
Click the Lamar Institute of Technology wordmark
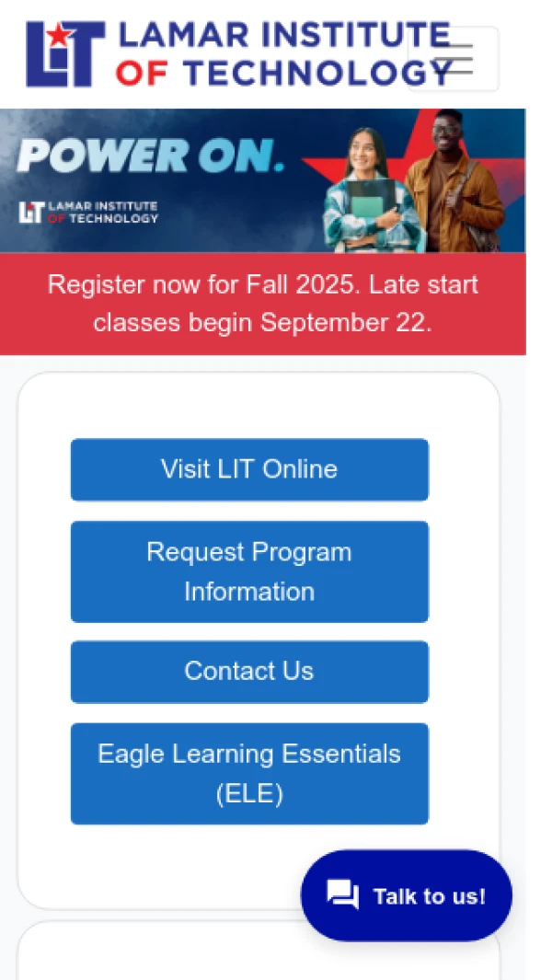pos(276,53)
